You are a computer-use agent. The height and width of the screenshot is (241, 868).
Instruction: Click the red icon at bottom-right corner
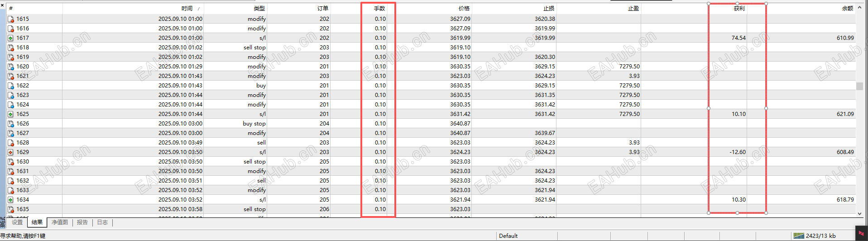pyautogui.click(x=861, y=233)
